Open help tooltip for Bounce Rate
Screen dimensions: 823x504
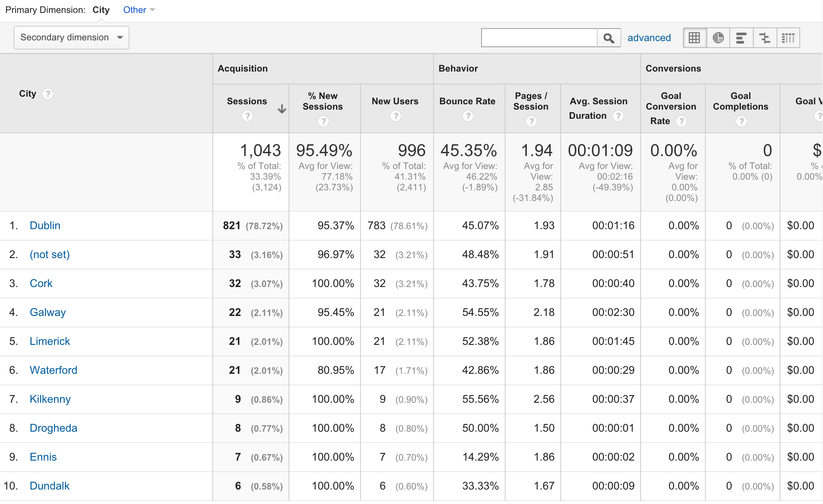coord(468,116)
